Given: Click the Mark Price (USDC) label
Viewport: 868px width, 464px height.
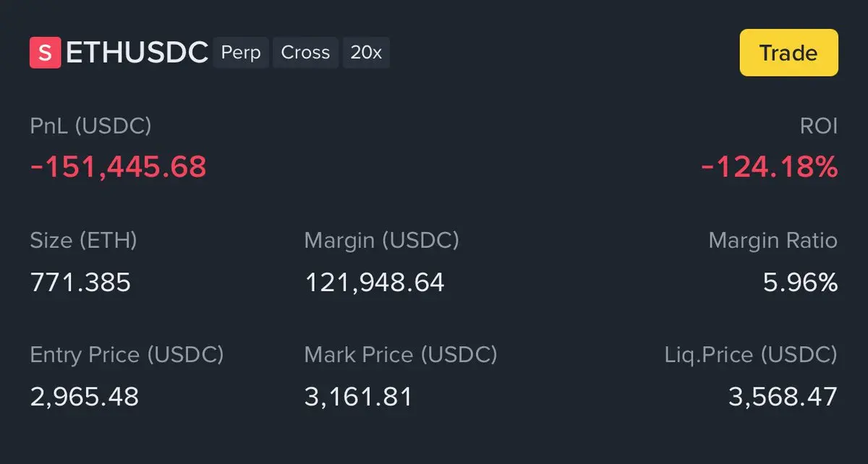Looking at the screenshot, I should 401,355.
